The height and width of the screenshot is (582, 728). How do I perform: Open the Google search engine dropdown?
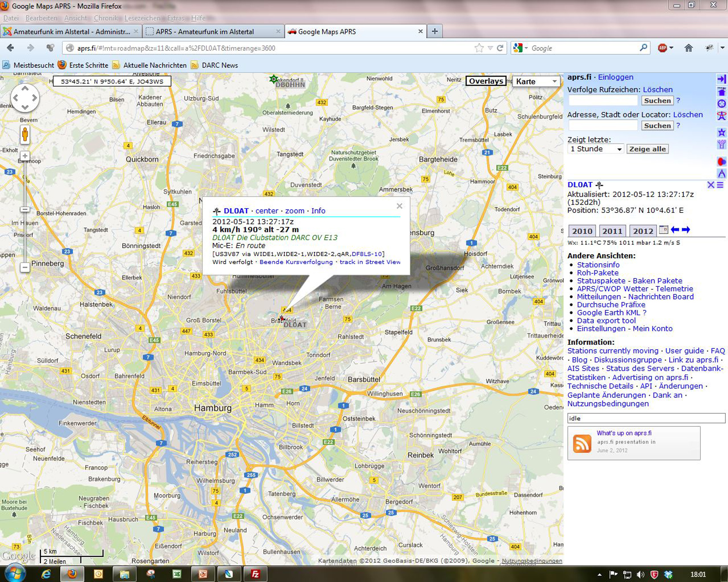520,48
